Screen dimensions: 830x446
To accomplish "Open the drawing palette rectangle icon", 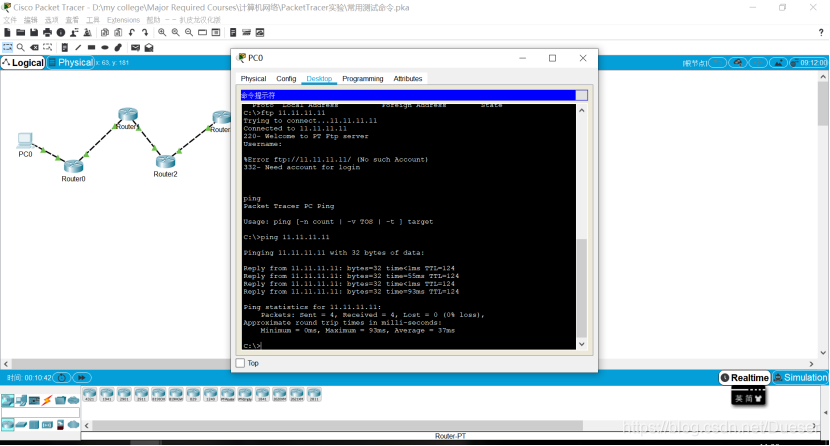I will pyautogui.click(x=202, y=33).
